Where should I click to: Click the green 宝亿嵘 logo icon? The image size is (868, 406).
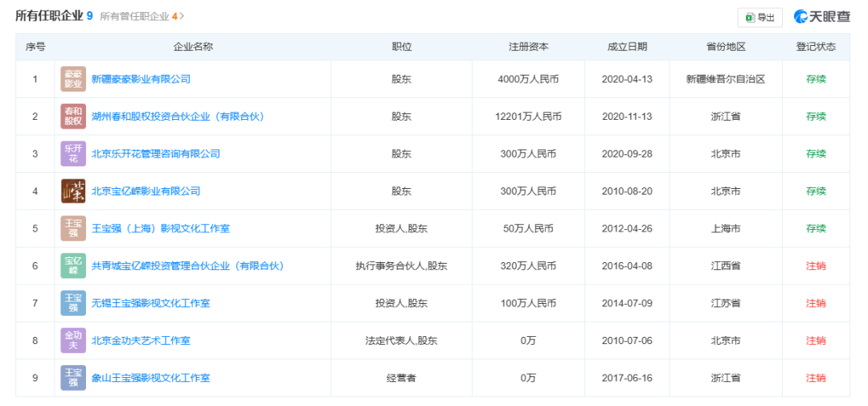point(73,266)
